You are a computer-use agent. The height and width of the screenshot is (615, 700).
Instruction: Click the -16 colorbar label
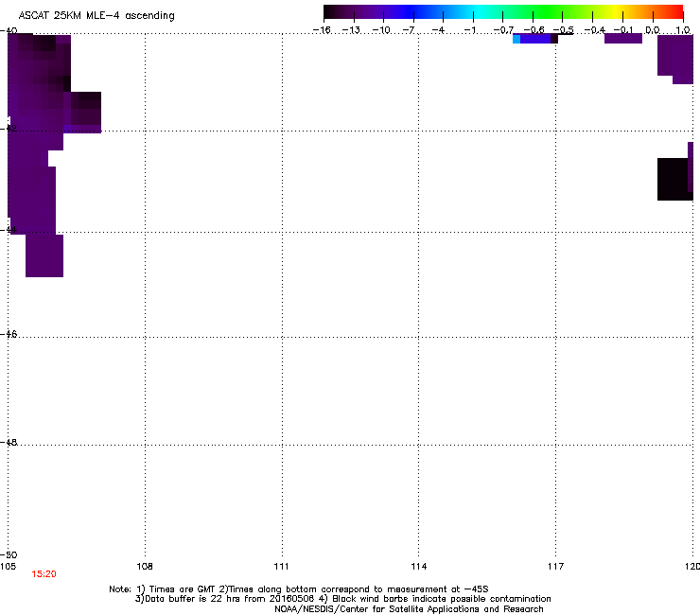point(322,30)
